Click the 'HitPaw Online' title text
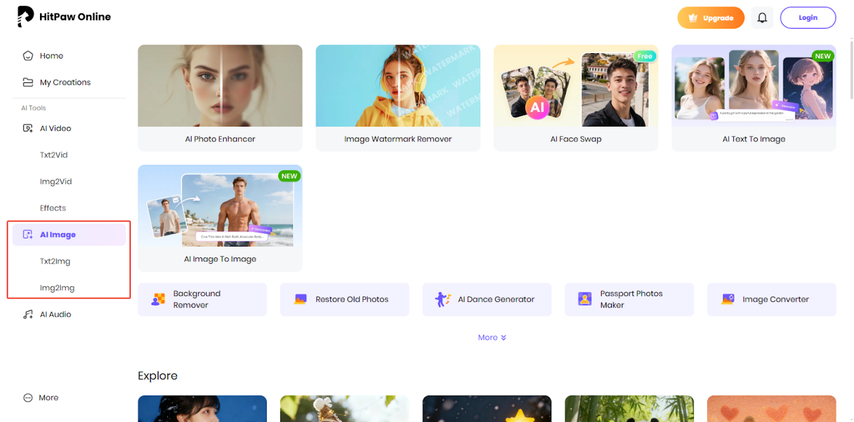Screen dimensions: 854x422 coord(75,17)
